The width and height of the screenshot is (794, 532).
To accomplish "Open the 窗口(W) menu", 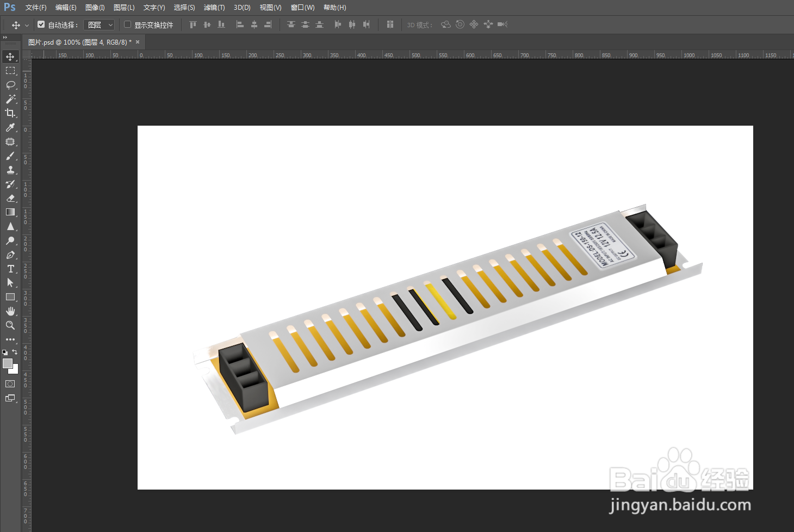I will [303, 8].
